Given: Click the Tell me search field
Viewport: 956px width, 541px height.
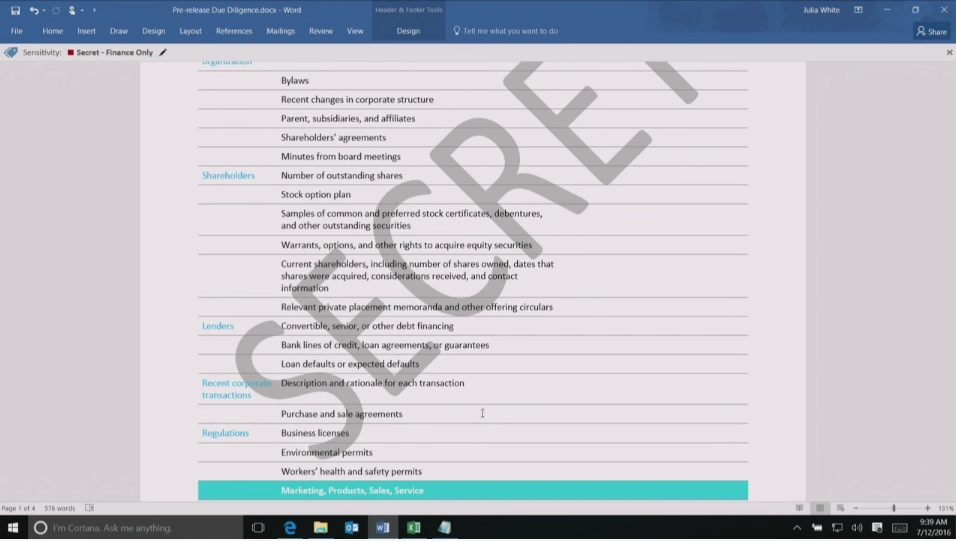Looking at the screenshot, I should pos(510,31).
